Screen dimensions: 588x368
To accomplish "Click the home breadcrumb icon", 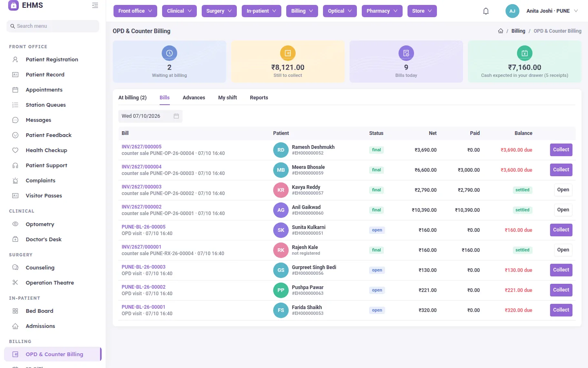I will pyautogui.click(x=501, y=31).
